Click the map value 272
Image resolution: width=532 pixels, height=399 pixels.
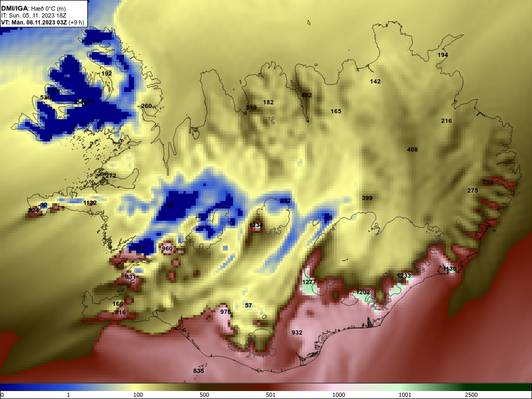111,176
